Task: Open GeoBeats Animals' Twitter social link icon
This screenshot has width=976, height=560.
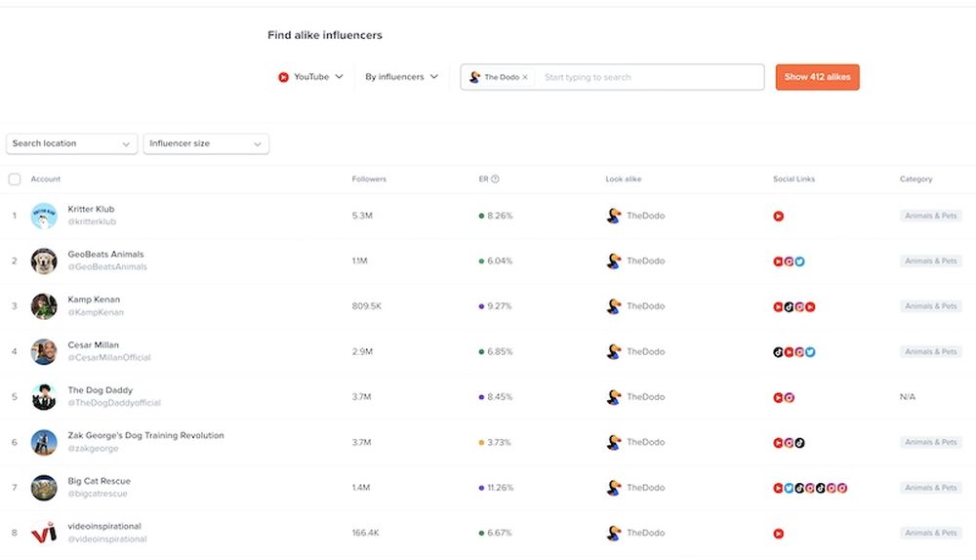Action: coord(800,261)
